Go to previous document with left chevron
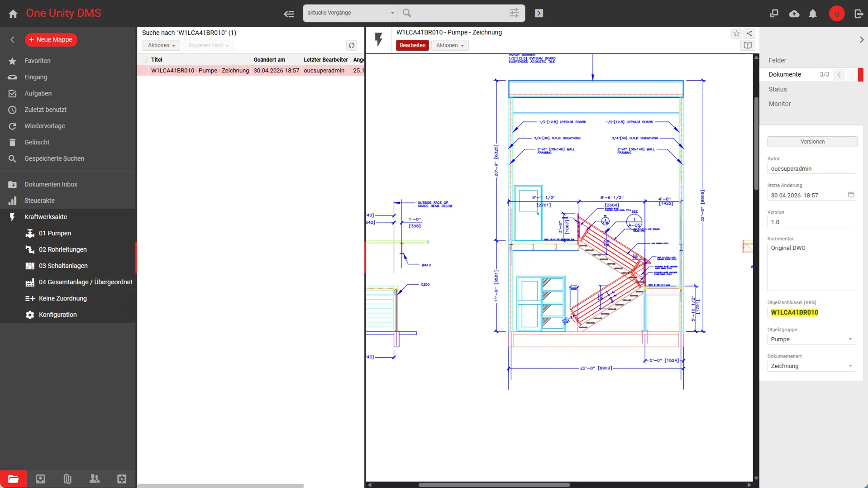The width and height of the screenshot is (868, 488). tap(839, 75)
